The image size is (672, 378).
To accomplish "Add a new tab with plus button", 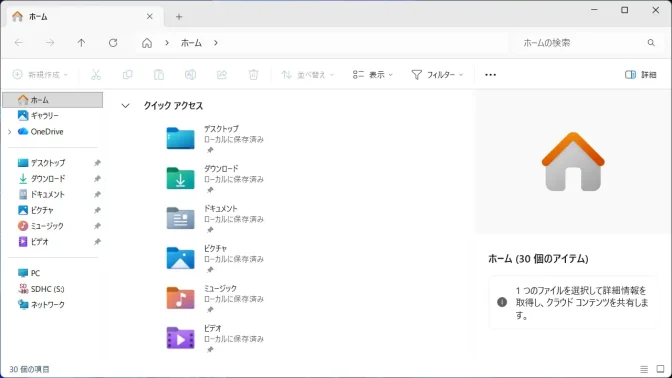I will (179, 17).
